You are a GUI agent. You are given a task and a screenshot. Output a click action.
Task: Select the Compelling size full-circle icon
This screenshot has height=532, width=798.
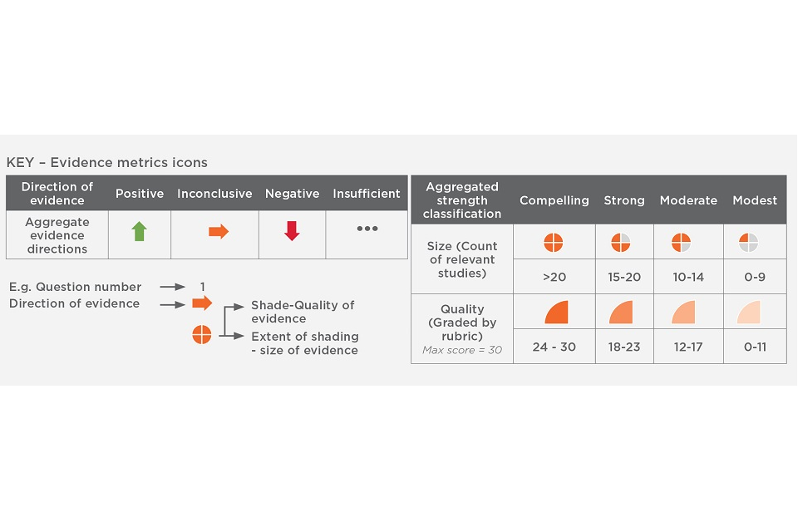click(x=554, y=243)
